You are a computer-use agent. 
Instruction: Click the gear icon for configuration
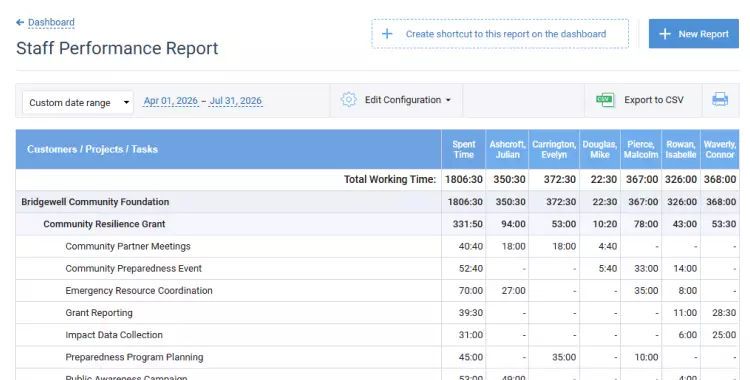click(x=349, y=100)
